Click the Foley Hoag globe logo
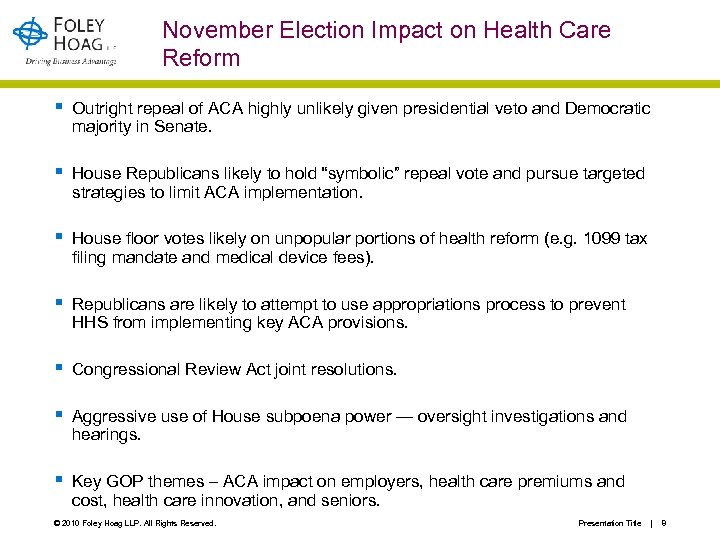This screenshot has height=540, width=720. coord(30,34)
